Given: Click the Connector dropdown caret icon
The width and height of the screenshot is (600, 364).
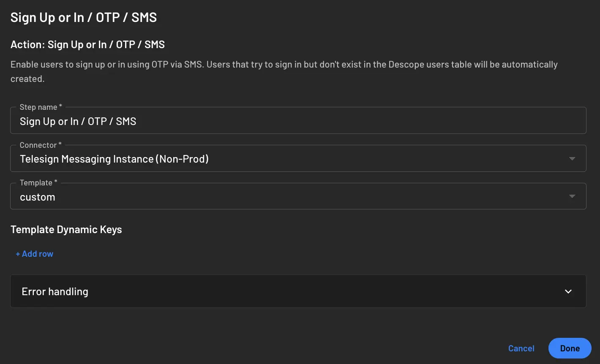Looking at the screenshot, I should (572, 158).
